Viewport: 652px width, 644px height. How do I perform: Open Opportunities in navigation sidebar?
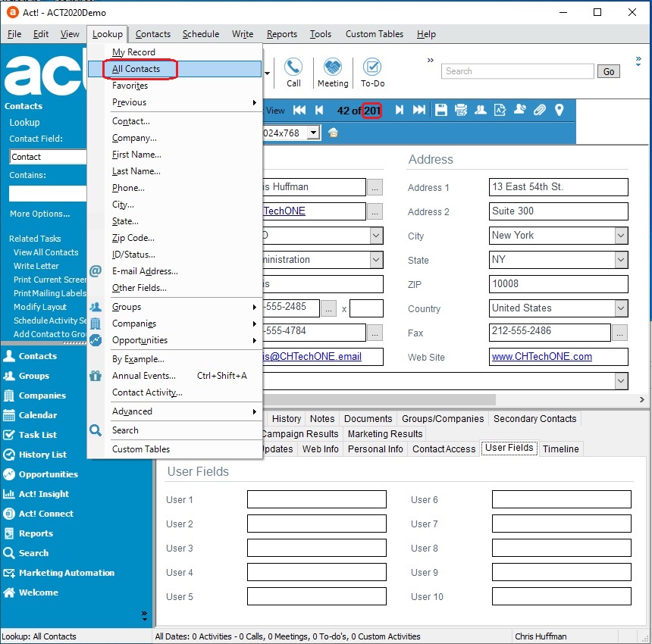click(41, 474)
